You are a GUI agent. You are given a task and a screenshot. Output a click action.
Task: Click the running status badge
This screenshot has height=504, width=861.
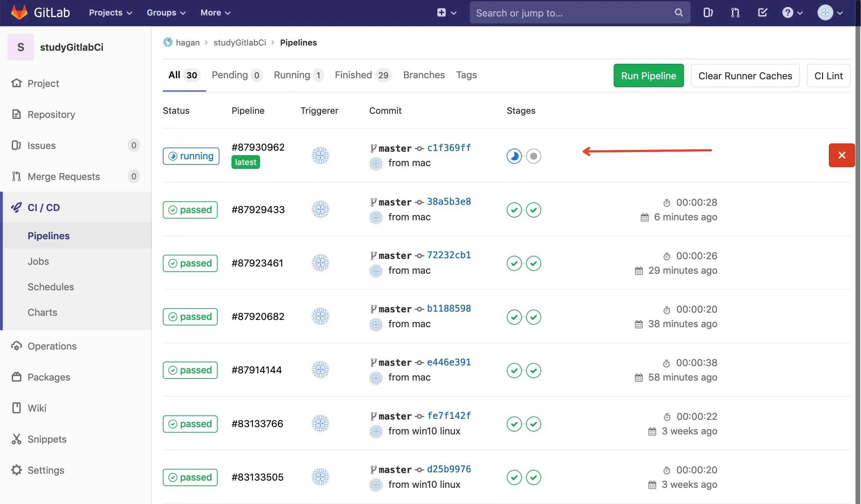point(191,156)
